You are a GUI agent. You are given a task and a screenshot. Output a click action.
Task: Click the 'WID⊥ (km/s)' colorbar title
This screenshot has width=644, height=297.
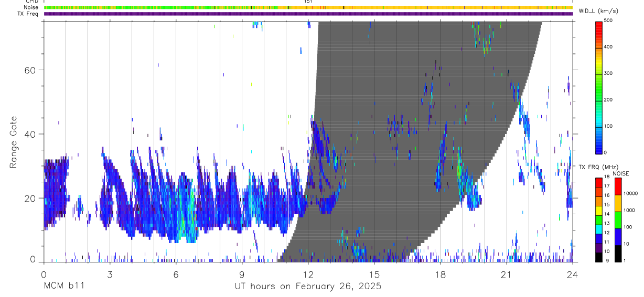pyautogui.click(x=598, y=10)
